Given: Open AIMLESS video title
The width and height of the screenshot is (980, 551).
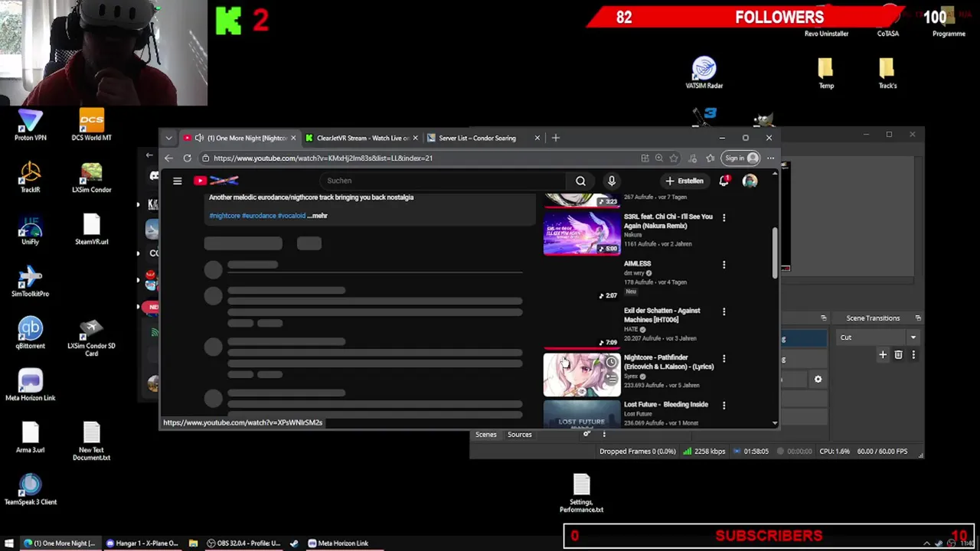Looking at the screenshot, I should pyautogui.click(x=637, y=264).
